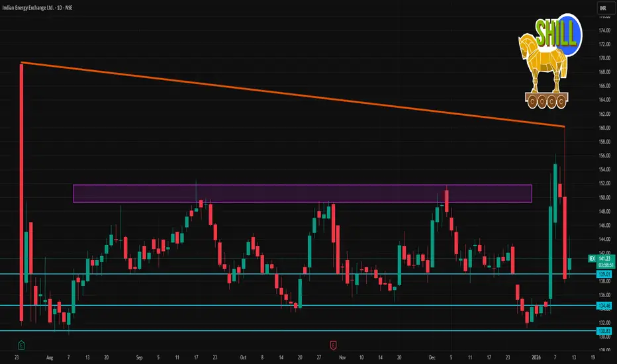Click the Aug label on time axis
617x364 pixels.
click(x=50, y=357)
